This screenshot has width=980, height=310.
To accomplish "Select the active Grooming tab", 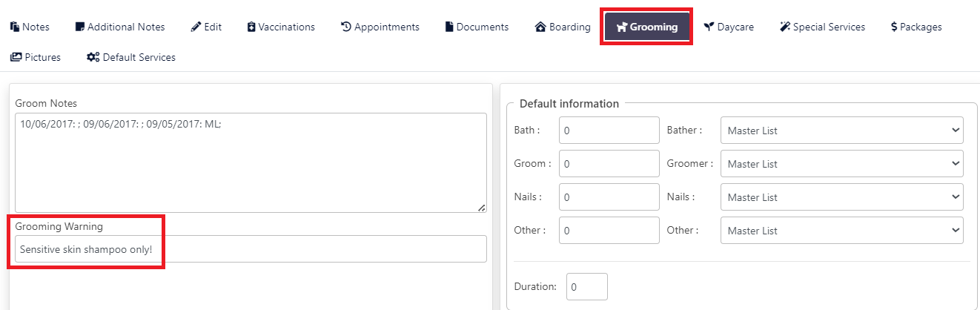I will (x=647, y=27).
